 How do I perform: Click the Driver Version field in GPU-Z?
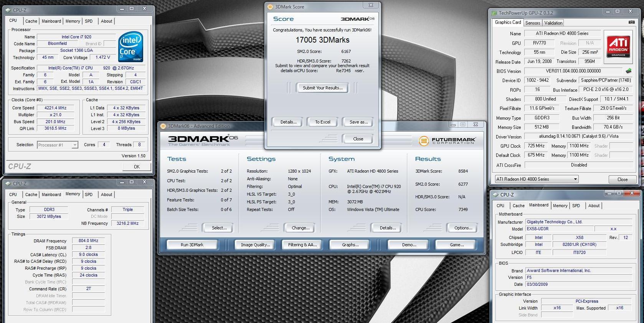pos(579,136)
